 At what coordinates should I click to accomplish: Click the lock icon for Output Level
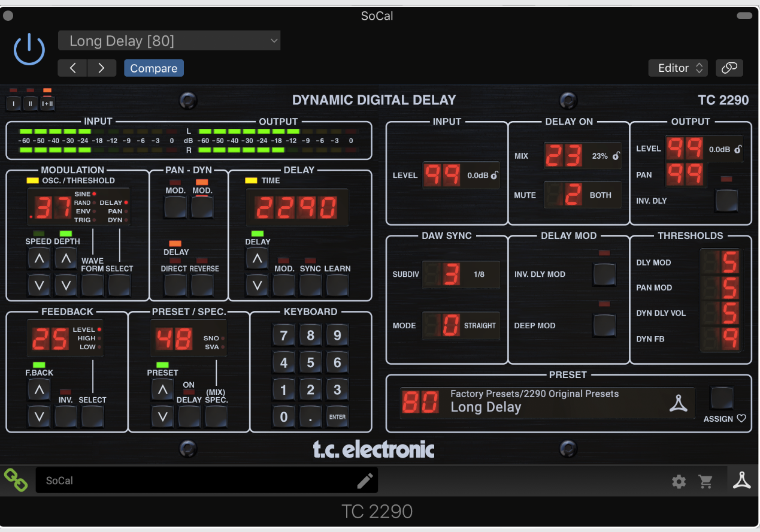738,149
